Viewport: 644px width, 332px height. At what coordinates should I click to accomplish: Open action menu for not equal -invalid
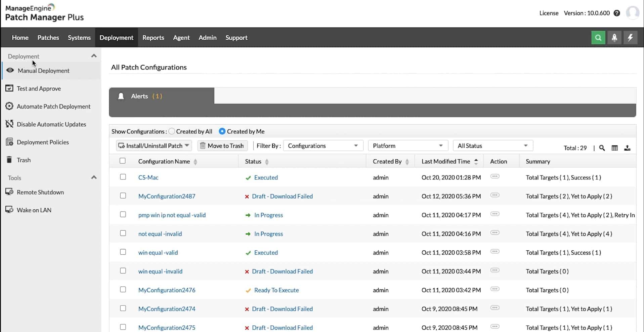coord(495,233)
